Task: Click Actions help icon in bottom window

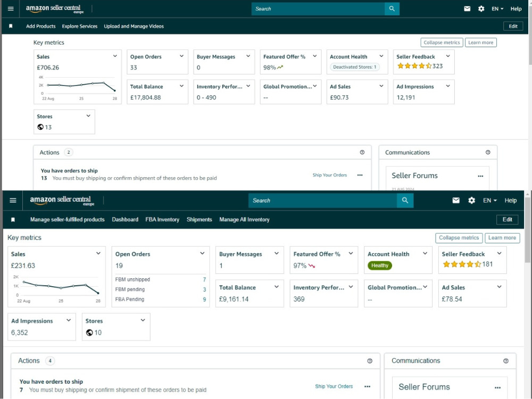Action: click(x=370, y=361)
